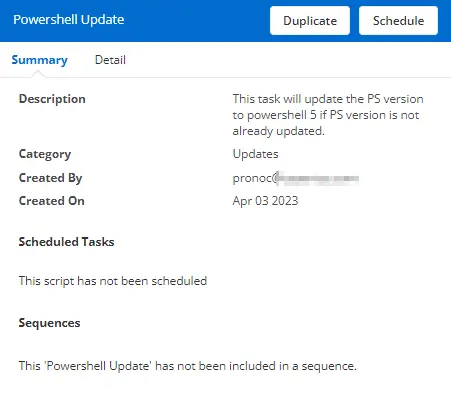The height and width of the screenshot is (406, 451).
Task: Click the Duplicate button
Action: point(310,21)
